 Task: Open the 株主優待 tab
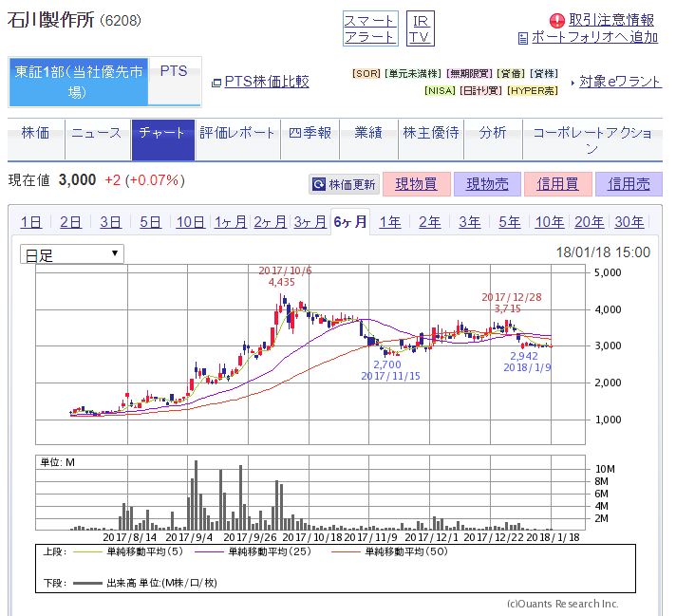tap(430, 133)
